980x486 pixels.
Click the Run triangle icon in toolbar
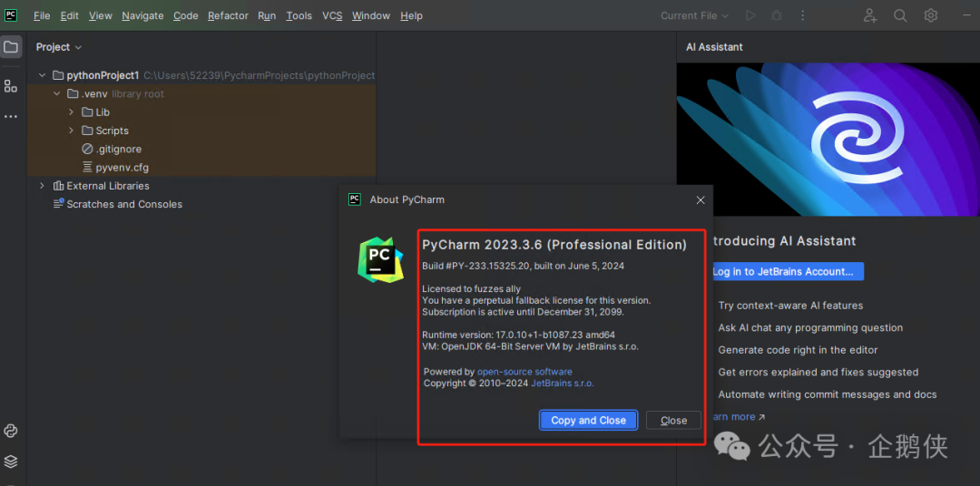[750, 15]
